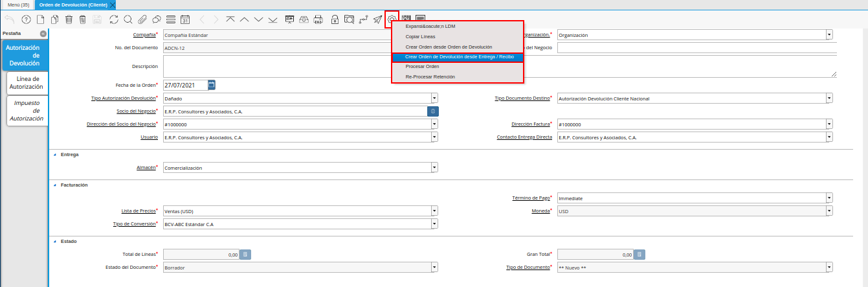Open the calendar history records icon
Viewport: 868px width, 287px height.
185,19
